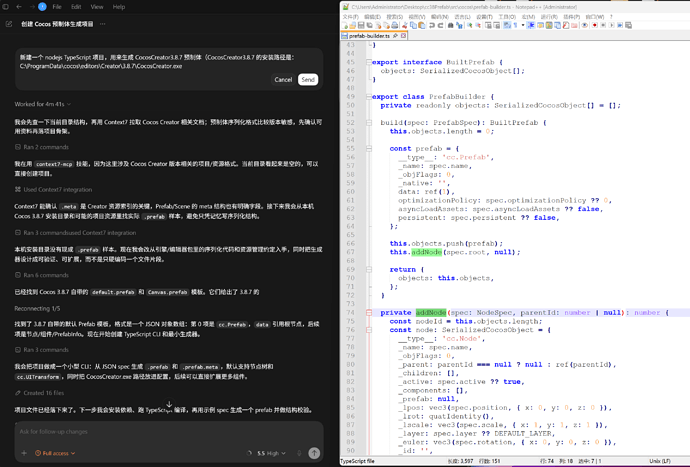Open the View menu in the Codex window
This screenshot has width=690, height=467.
(x=97, y=7)
